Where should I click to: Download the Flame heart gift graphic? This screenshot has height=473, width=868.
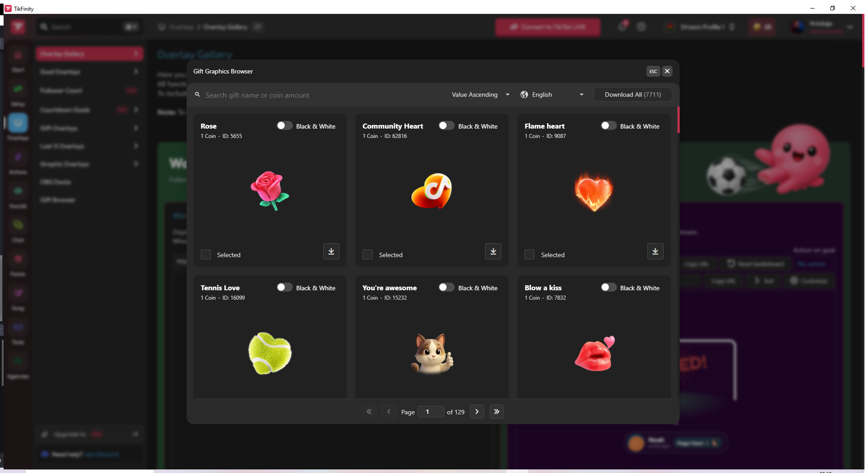click(x=655, y=251)
